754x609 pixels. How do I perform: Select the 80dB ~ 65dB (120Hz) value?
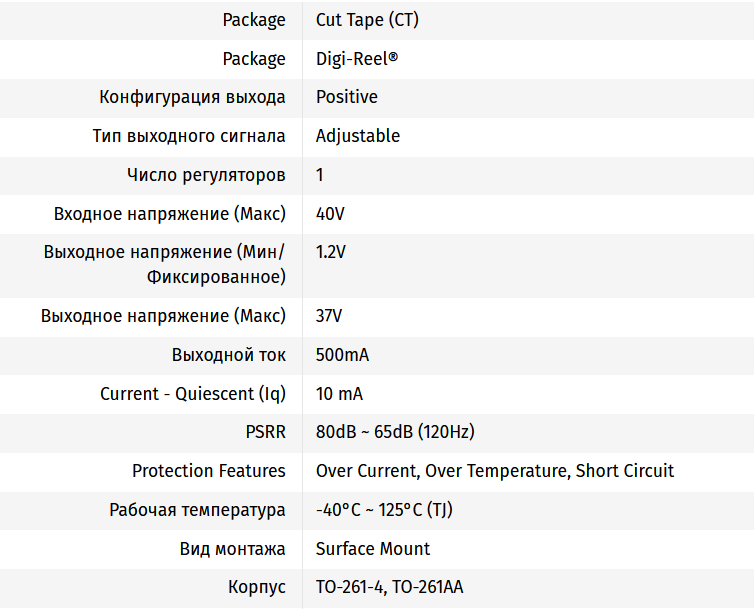click(x=395, y=432)
